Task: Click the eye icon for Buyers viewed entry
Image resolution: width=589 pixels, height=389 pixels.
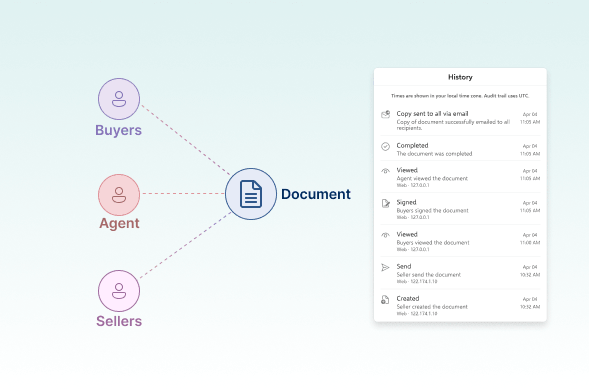Action: (x=385, y=235)
